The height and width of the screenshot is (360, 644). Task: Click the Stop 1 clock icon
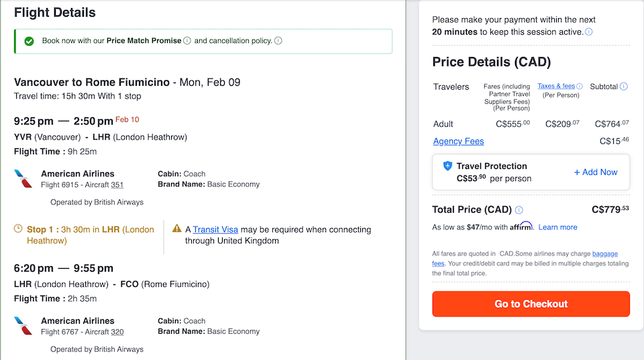pyautogui.click(x=18, y=229)
